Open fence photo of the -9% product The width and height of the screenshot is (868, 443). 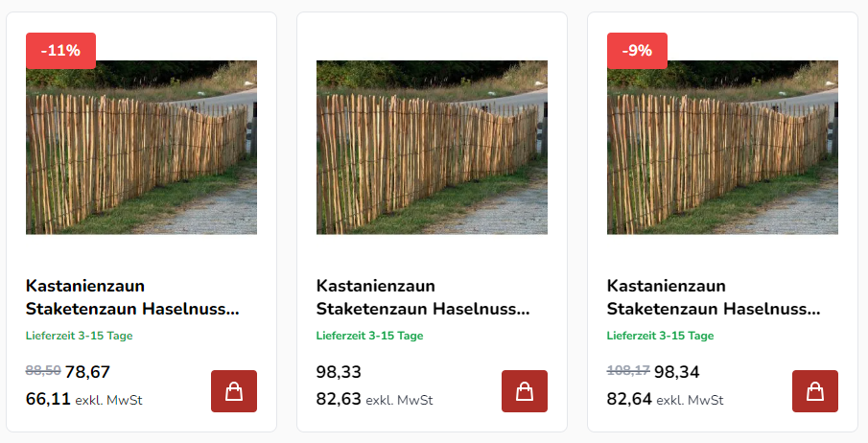click(x=722, y=148)
